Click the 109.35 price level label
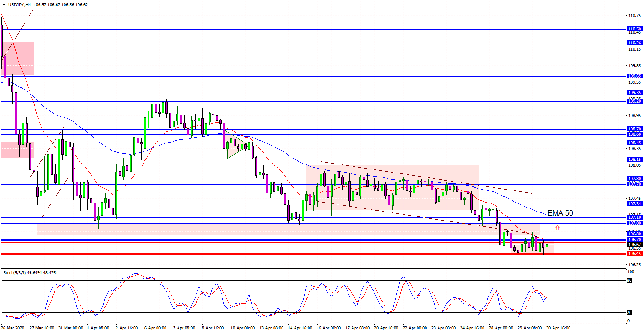 [635, 93]
